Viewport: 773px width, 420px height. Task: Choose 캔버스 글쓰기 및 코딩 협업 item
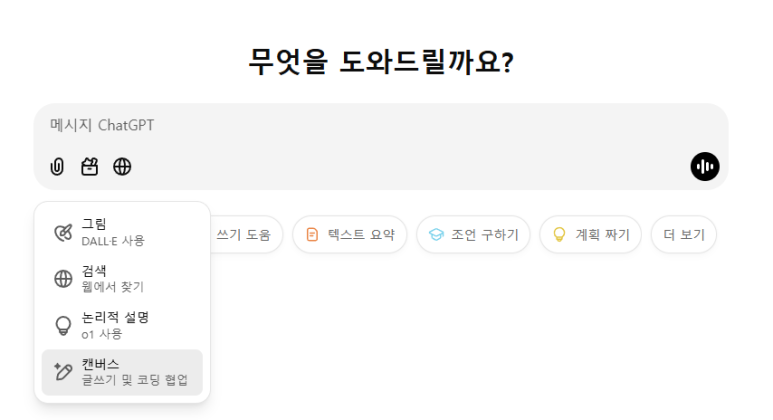(x=122, y=372)
